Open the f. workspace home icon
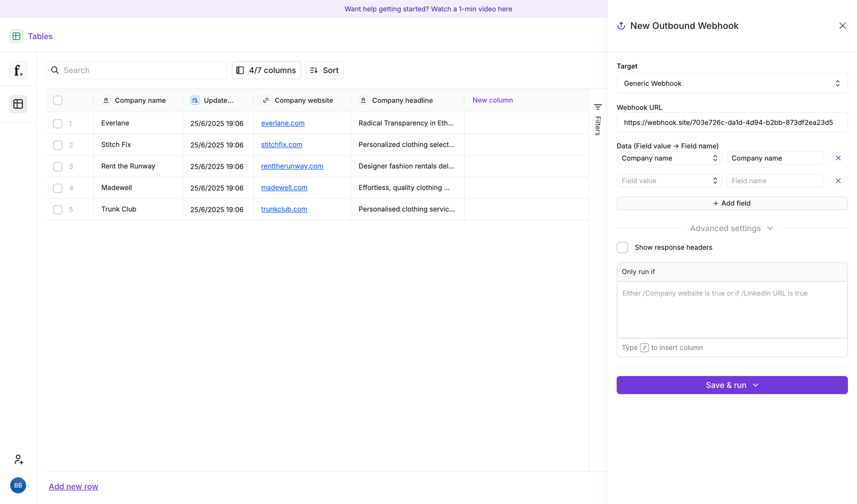857x504 pixels. pos(18,70)
